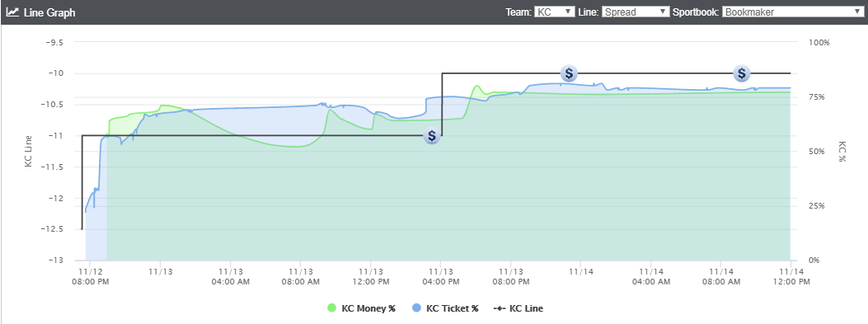Click the 11/14 04:00 AM axis label

tap(650, 276)
